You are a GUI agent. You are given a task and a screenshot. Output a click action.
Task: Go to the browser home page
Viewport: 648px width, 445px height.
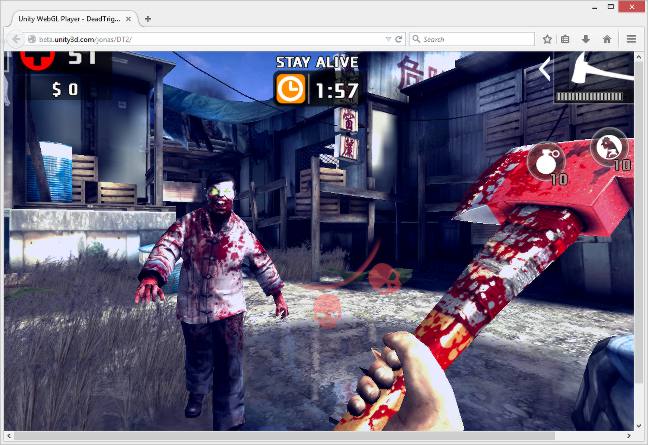click(607, 39)
